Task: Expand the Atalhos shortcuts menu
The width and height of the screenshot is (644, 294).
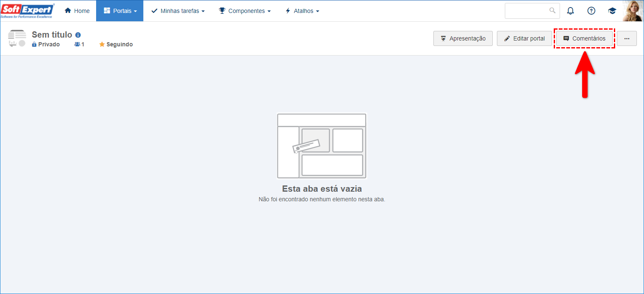Action: click(302, 11)
